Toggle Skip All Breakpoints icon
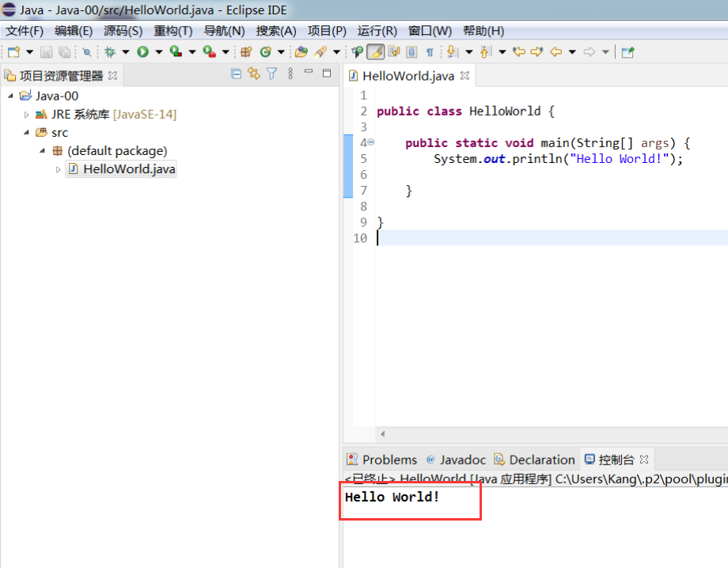The image size is (728, 568). 87,52
